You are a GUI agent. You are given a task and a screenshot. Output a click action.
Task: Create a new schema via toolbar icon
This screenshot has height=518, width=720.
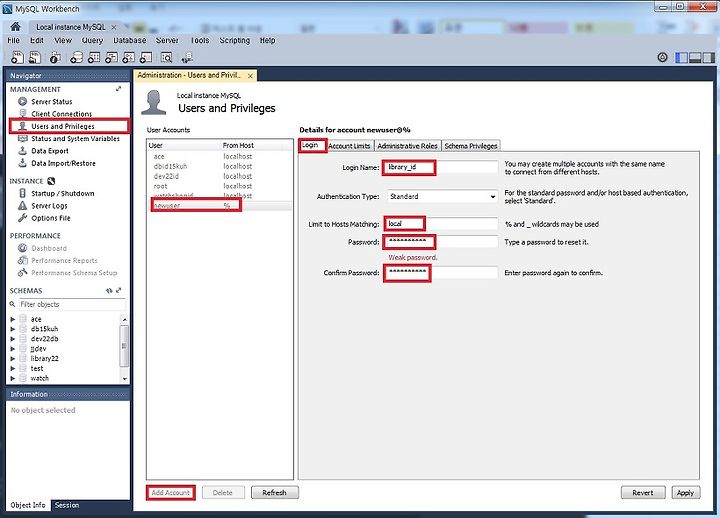pos(76,57)
